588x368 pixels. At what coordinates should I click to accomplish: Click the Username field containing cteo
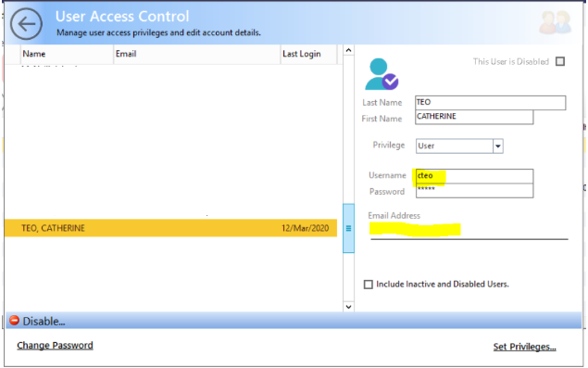pos(474,176)
